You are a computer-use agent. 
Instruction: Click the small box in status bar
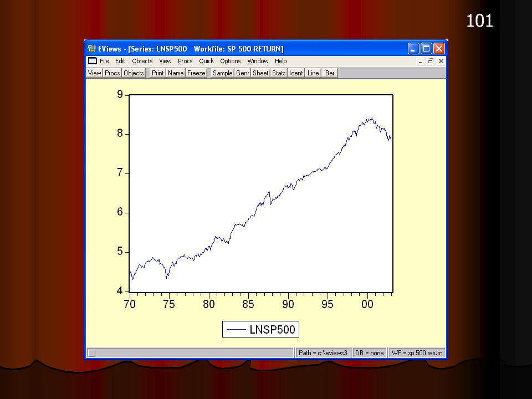(91, 353)
